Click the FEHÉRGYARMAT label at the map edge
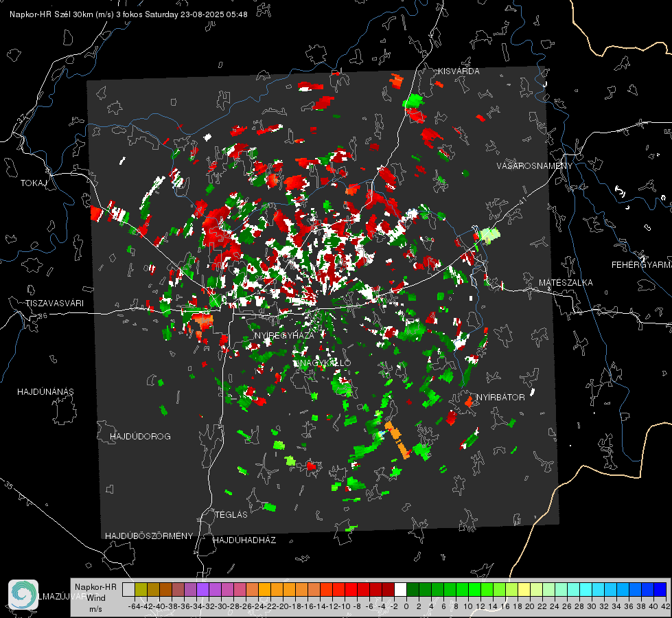The width and height of the screenshot is (672, 618). click(x=641, y=265)
